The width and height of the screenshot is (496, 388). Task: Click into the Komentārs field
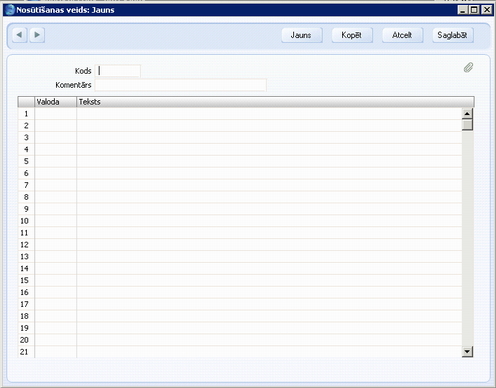click(x=180, y=85)
